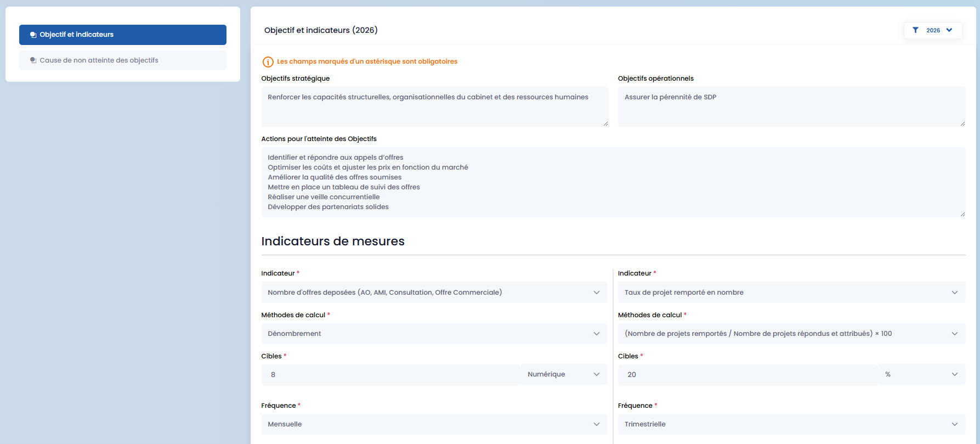Image resolution: width=980 pixels, height=444 pixels.
Task: Open the Objectif et indicateurs section
Action: pyautogui.click(x=122, y=35)
